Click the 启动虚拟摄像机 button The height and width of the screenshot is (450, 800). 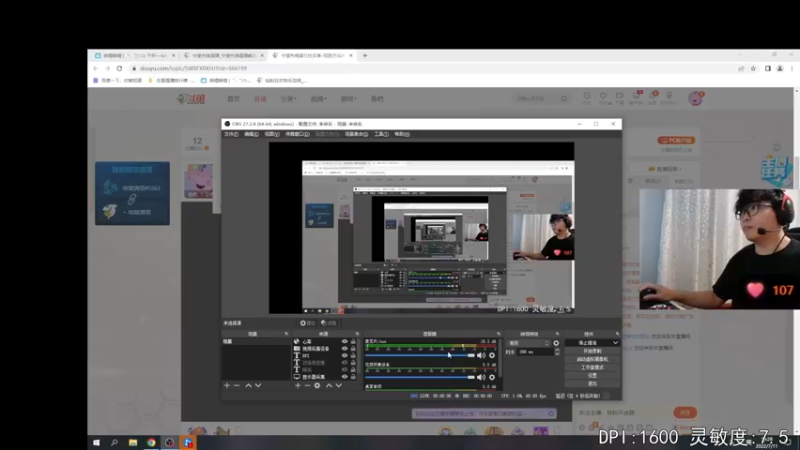[x=592, y=359]
